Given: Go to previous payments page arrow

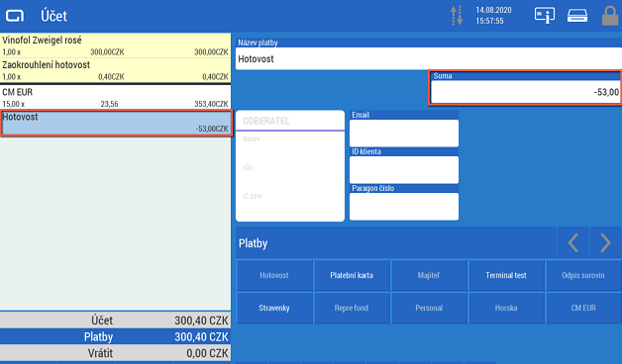Looking at the screenshot, I should [x=572, y=242].
